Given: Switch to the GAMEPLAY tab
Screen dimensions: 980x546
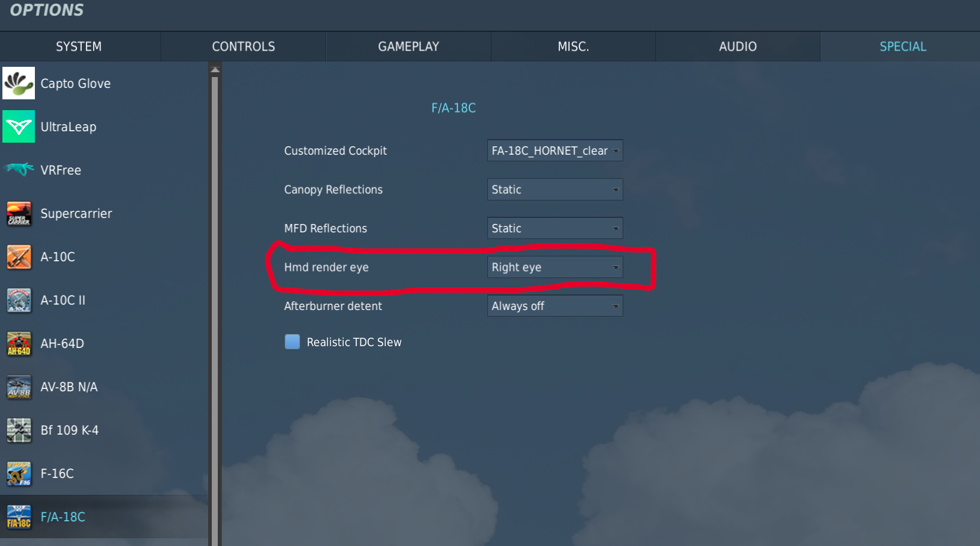Looking at the screenshot, I should point(408,46).
